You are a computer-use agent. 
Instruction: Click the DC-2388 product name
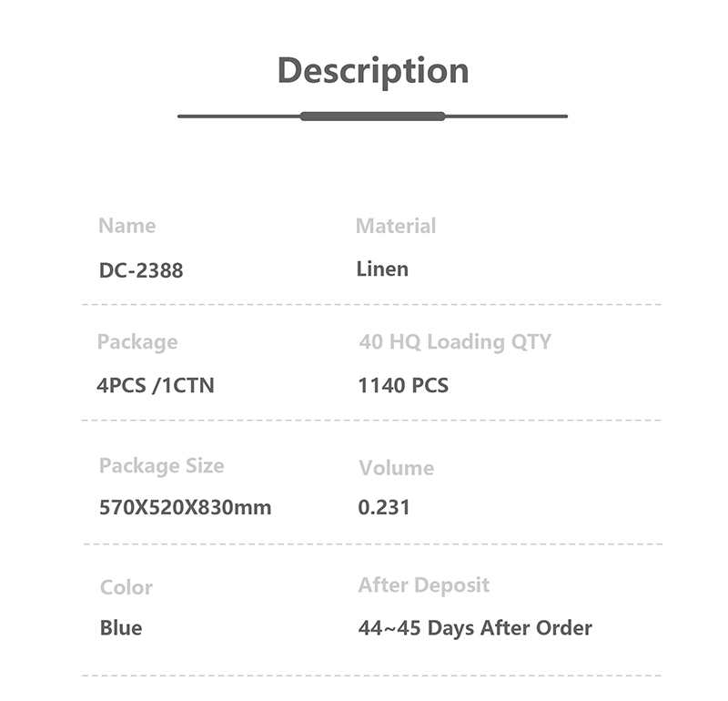[x=141, y=270]
